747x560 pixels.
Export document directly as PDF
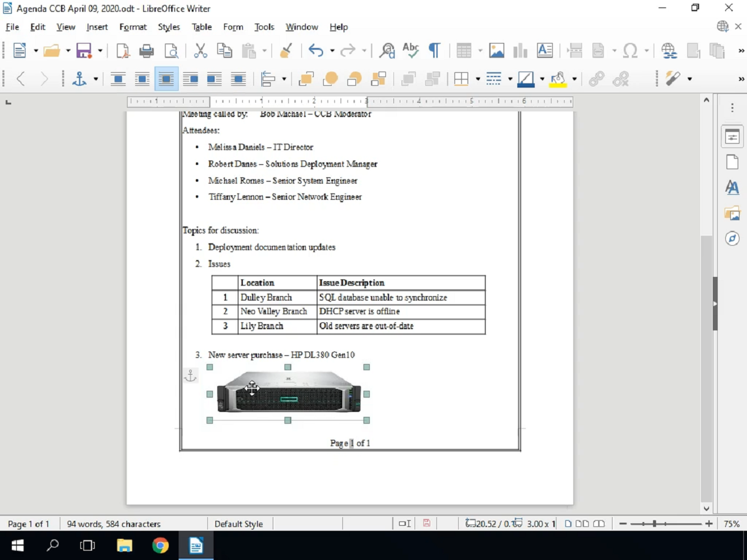(x=123, y=50)
